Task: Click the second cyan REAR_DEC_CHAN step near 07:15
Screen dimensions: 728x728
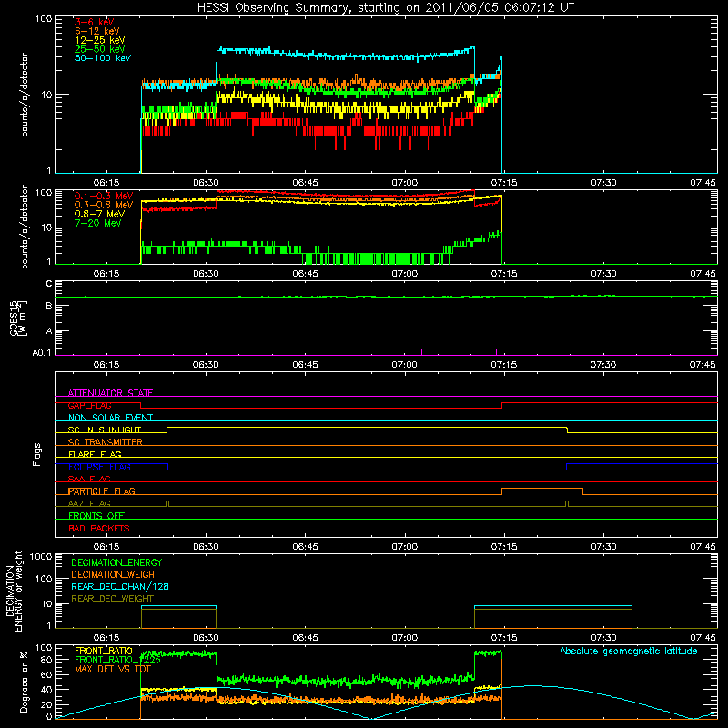Action: pos(553,606)
